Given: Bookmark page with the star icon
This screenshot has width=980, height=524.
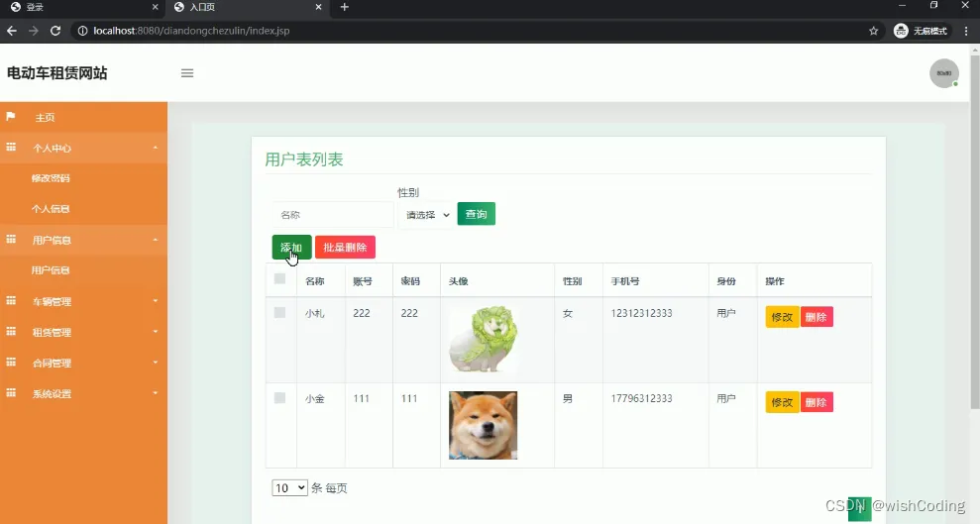Looking at the screenshot, I should tap(873, 31).
